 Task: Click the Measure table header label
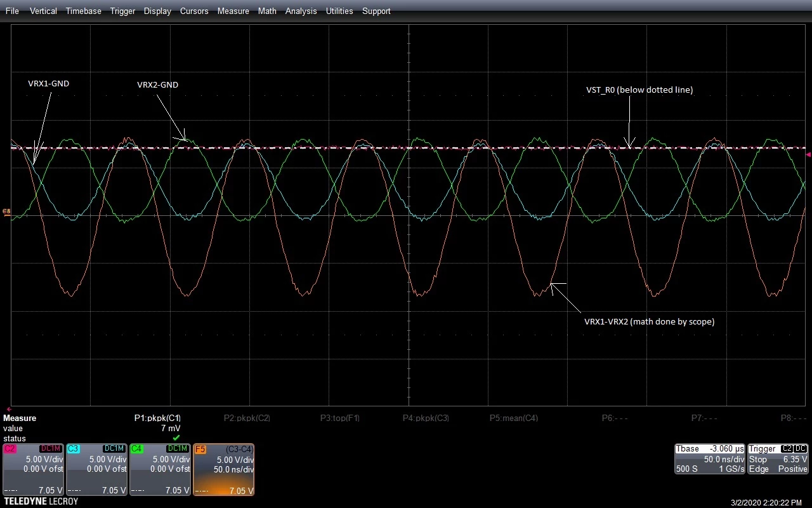coord(20,418)
